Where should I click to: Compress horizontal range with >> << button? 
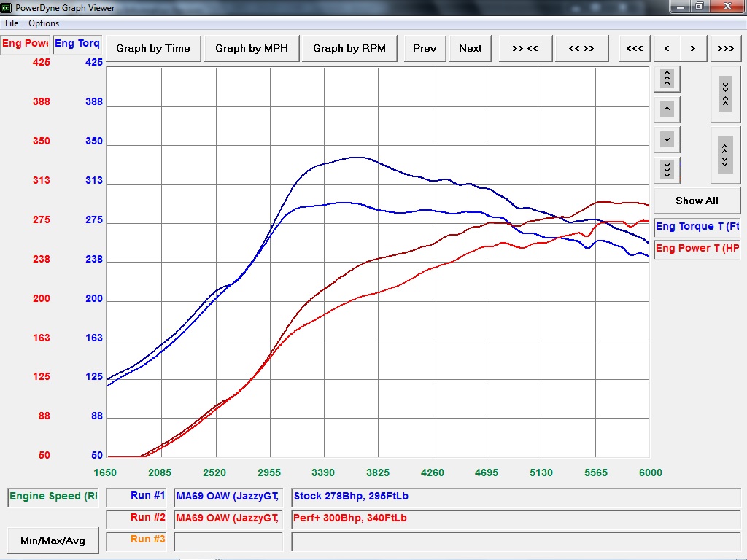[525, 49]
